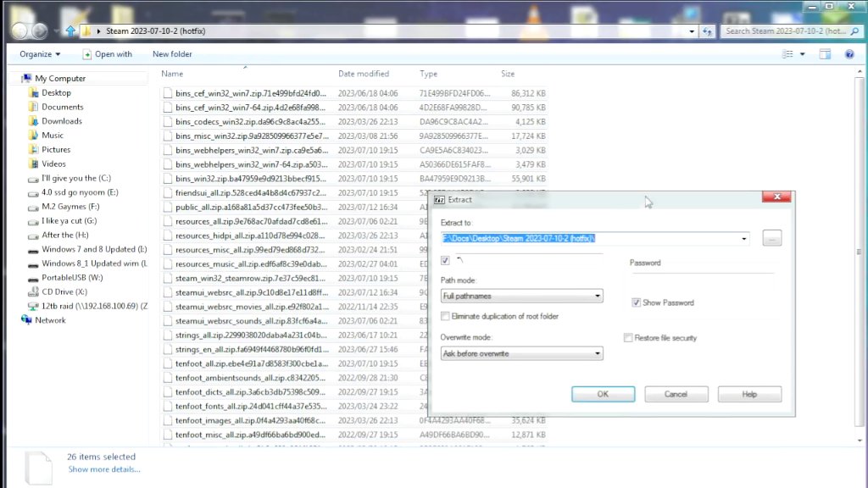The height and width of the screenshot is (488, 868).
Task: Click the browse '...' button in Extract dialog
Action: 771,238
